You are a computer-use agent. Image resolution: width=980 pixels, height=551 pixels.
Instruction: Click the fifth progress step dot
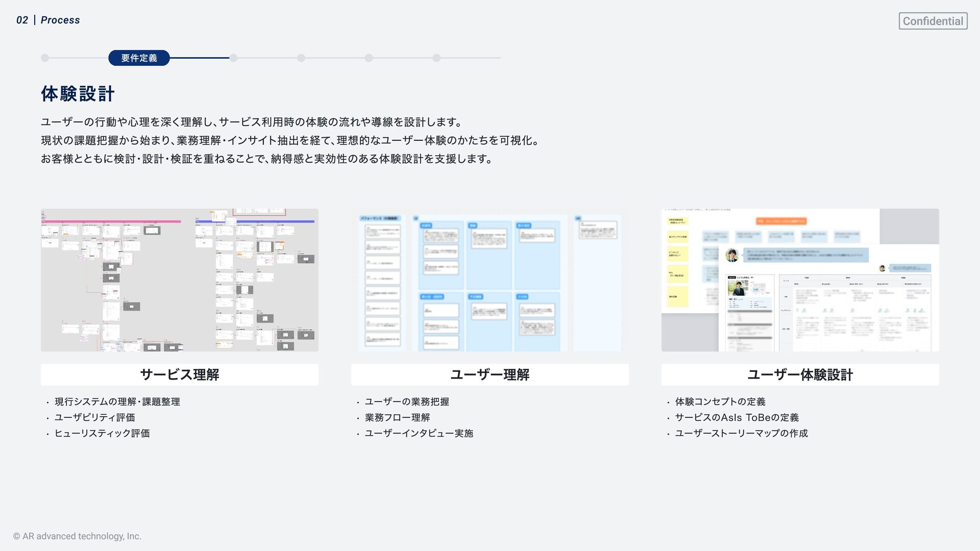[369, 58]
